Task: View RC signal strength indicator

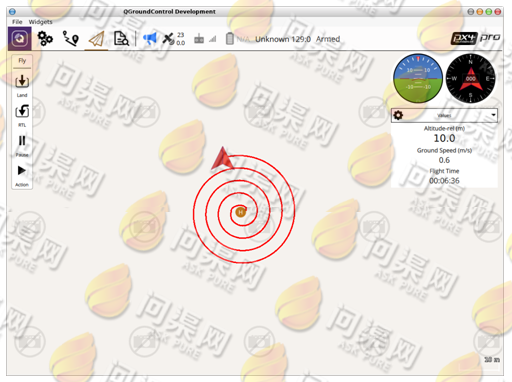Action: point(205,39)
